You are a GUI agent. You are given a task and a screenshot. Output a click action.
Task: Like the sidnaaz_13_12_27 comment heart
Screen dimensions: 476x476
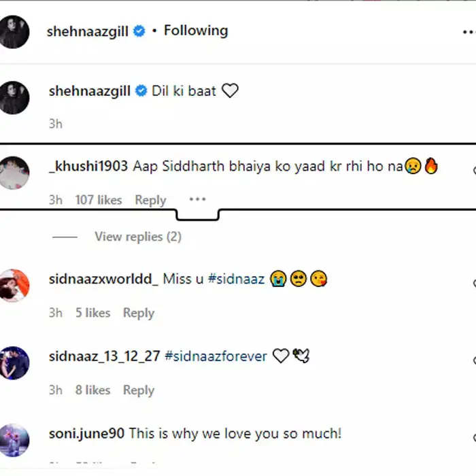[474, 360]
